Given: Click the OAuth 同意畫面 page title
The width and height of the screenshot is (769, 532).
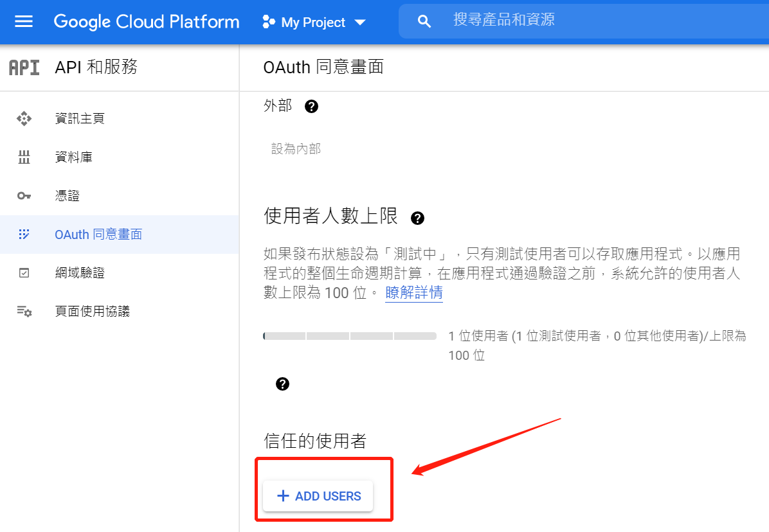Looking at the screenshot, I should pos(323,67).
